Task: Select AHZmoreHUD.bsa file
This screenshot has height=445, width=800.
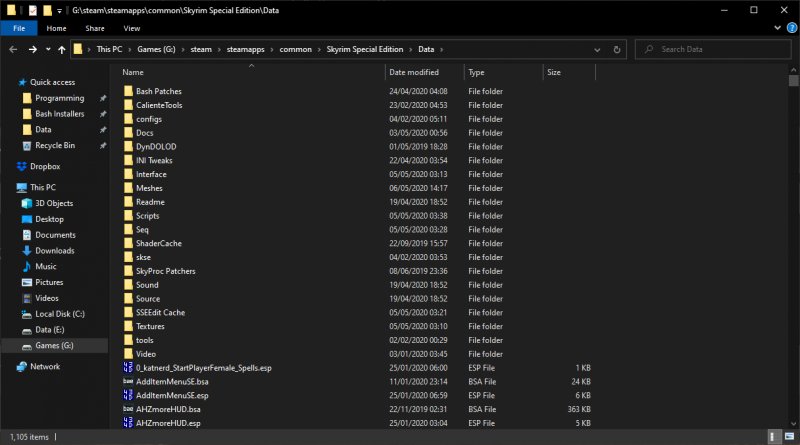Action: click(168, 409)
